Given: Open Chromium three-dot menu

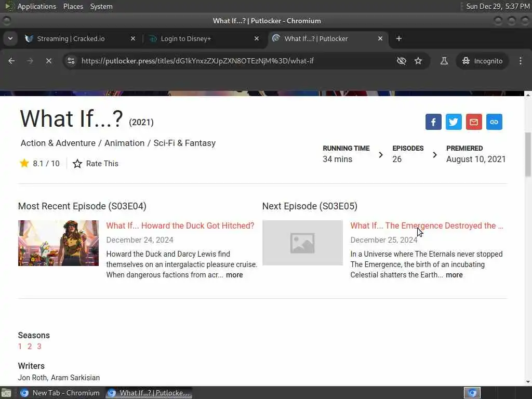Looking at the screenshot, I should (521, 61).
